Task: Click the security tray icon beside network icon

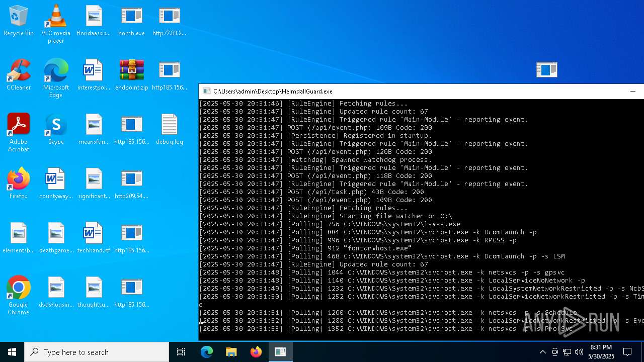Action: [x=554, y=352]
